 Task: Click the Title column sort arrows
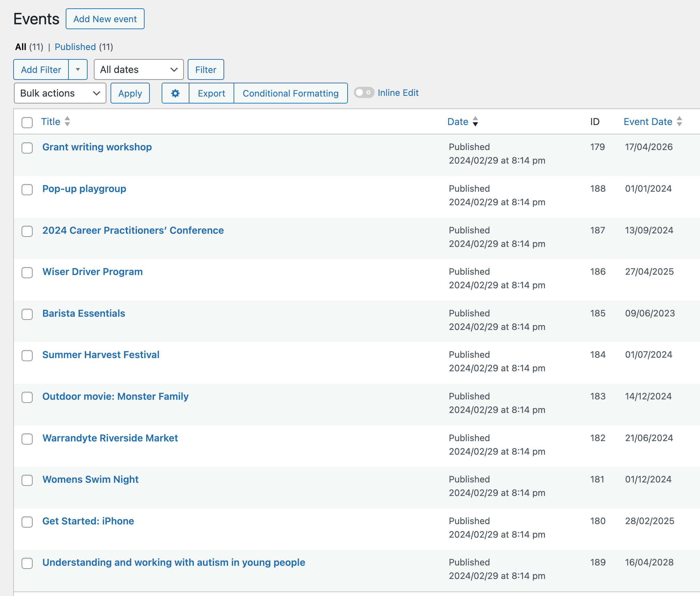[67, 122]
